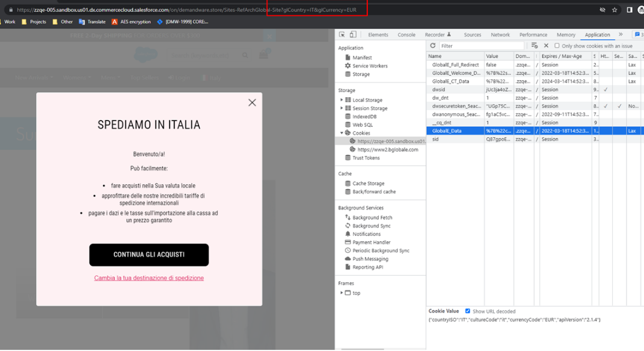Bookmark this page with star icon
The image size is (644, 351).
click(x=615, y=10)
